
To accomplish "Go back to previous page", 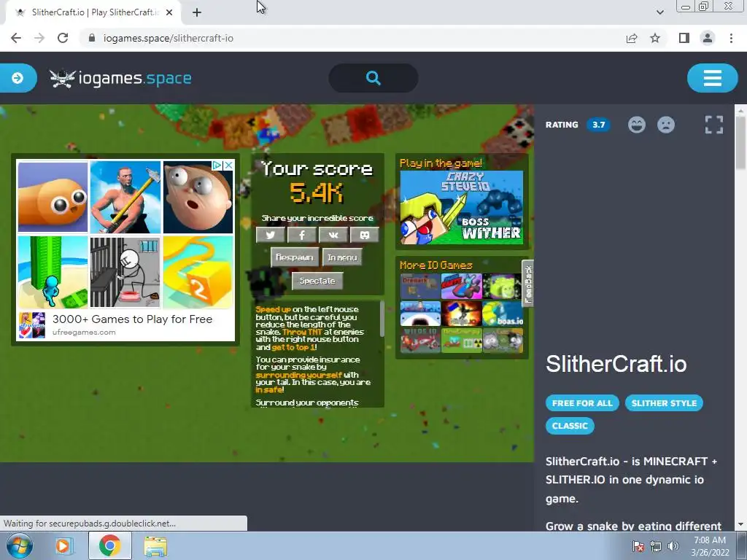I will 16,38.
